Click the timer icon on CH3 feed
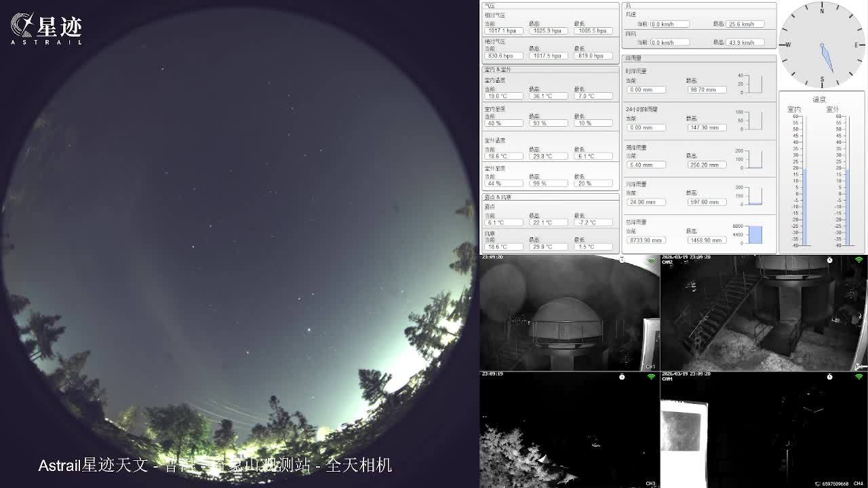Image resolution: width=868 pixels, height=488 pixels. pyautogui.click(x=622, y=377)
